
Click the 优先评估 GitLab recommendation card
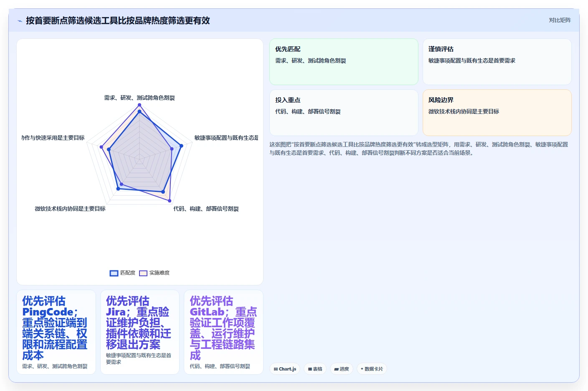223,332
